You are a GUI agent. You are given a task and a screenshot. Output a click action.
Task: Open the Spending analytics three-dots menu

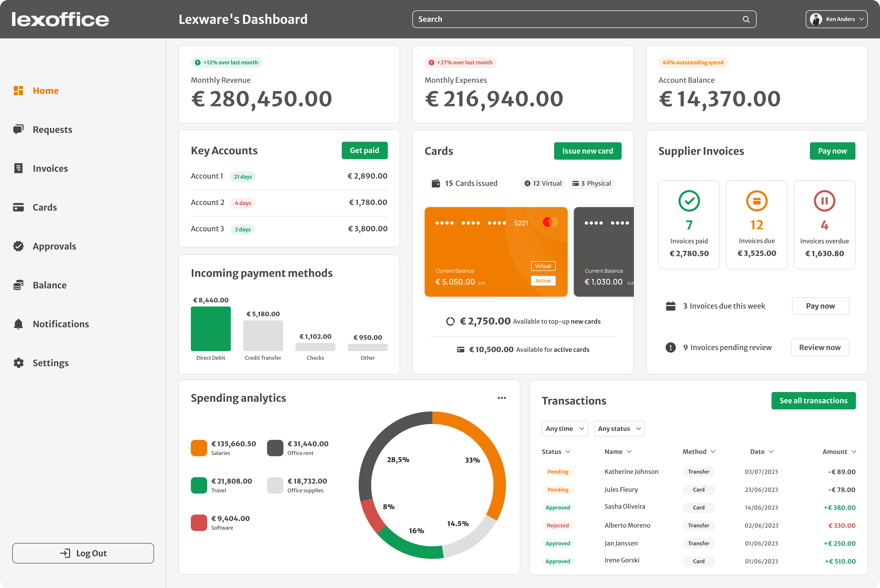(502, 398)
